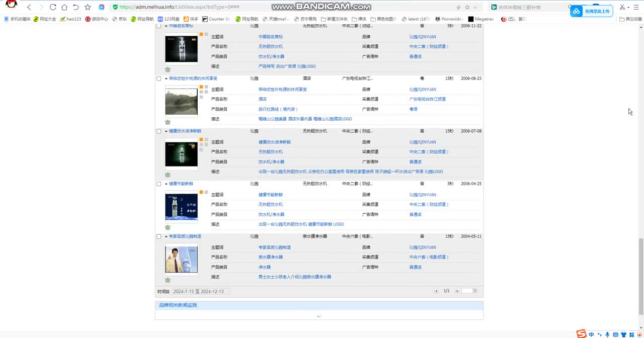The height and width of the screenshot is (338, 644).
Task: Check the 专家品质沁园制造 row checkbox
Action: click(x=159, y=236)
